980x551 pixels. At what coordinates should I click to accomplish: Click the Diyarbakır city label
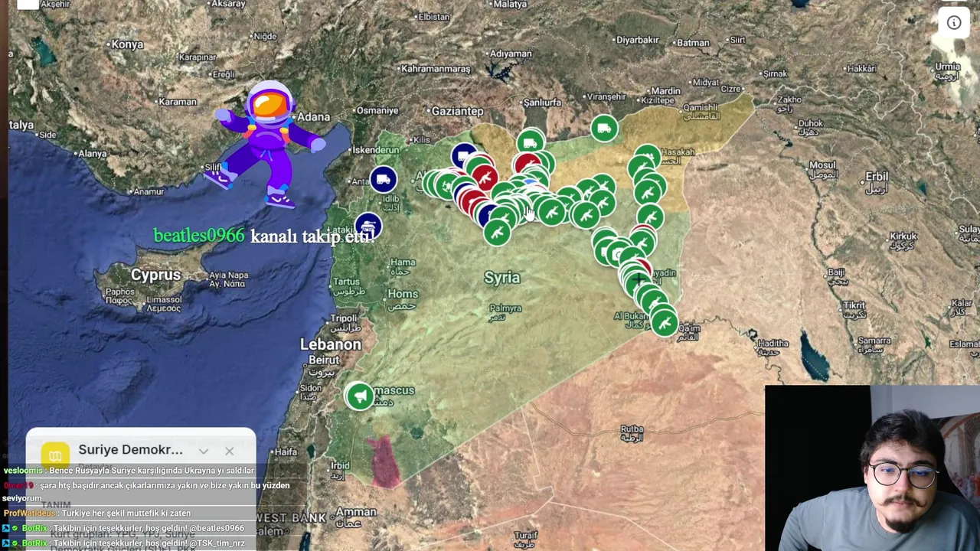point(639,39)
